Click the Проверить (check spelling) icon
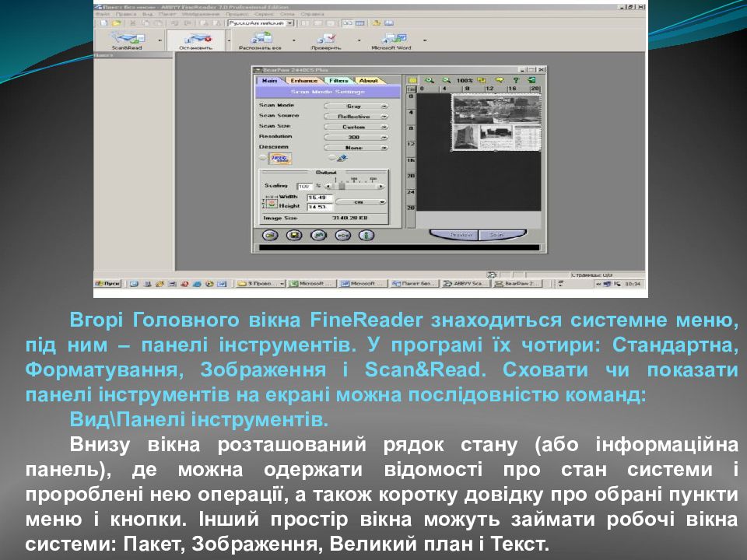The height and width of the screenshot is (560, 747). (x=326, y=38)
